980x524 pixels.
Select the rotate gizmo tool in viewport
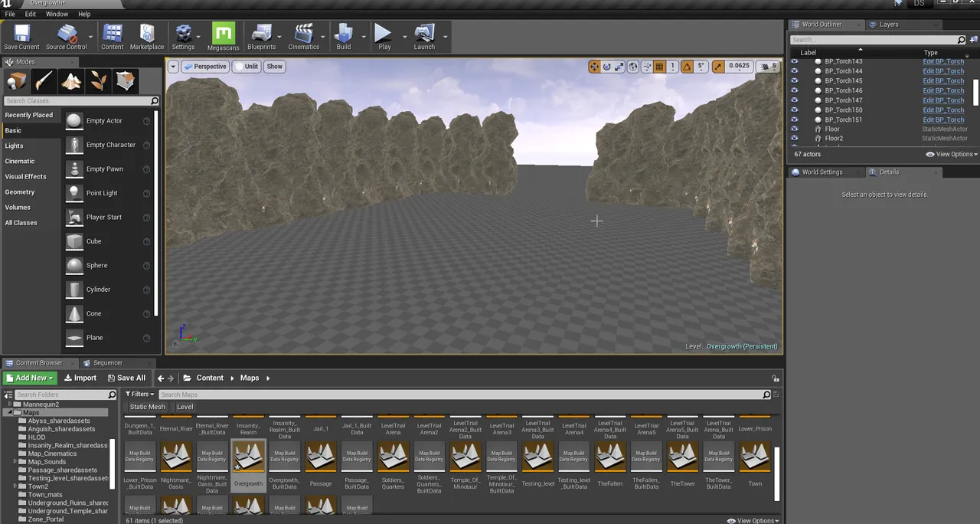(x=607, y=67)
